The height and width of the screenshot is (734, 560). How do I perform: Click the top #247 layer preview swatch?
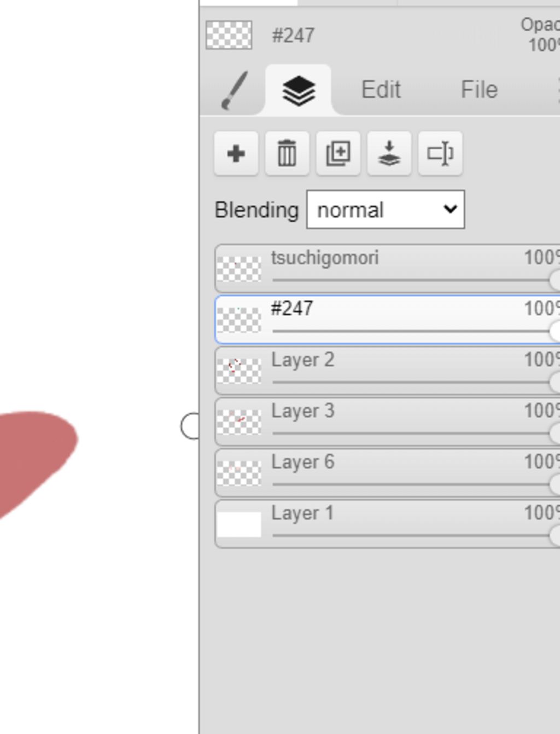229,36
